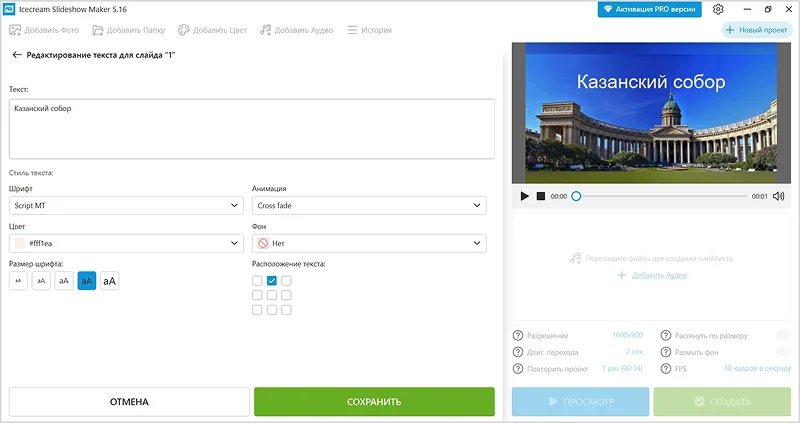Click the #fff1ea color swatch
This screenshot has height=423, width=800.
19,243
